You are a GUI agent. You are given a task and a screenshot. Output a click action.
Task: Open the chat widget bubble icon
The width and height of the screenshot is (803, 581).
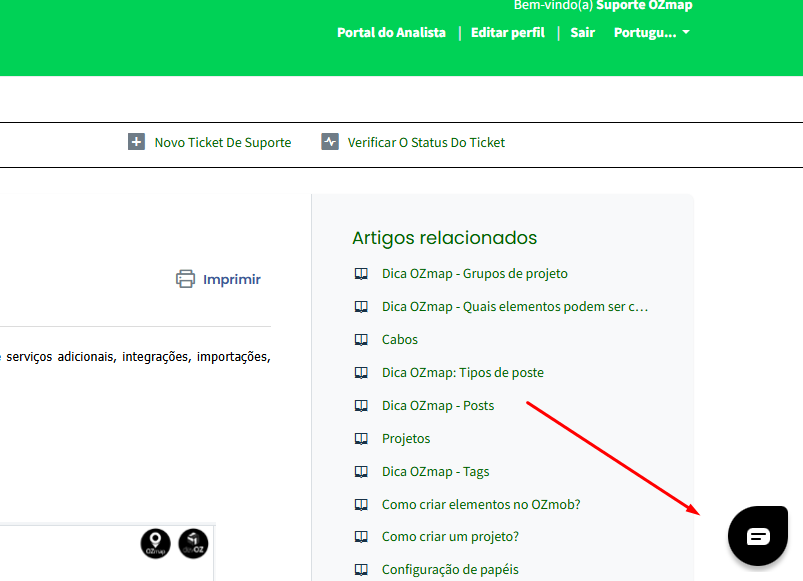[758, 536]
